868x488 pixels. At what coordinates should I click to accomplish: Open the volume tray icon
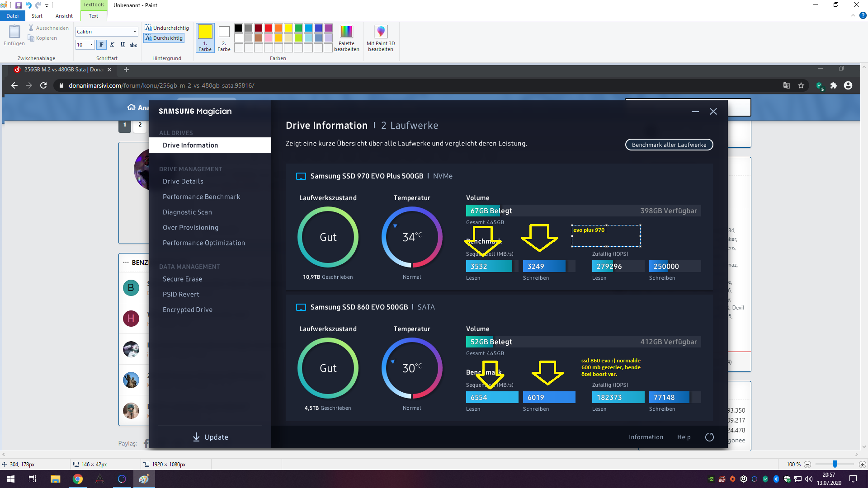[809, 479]
